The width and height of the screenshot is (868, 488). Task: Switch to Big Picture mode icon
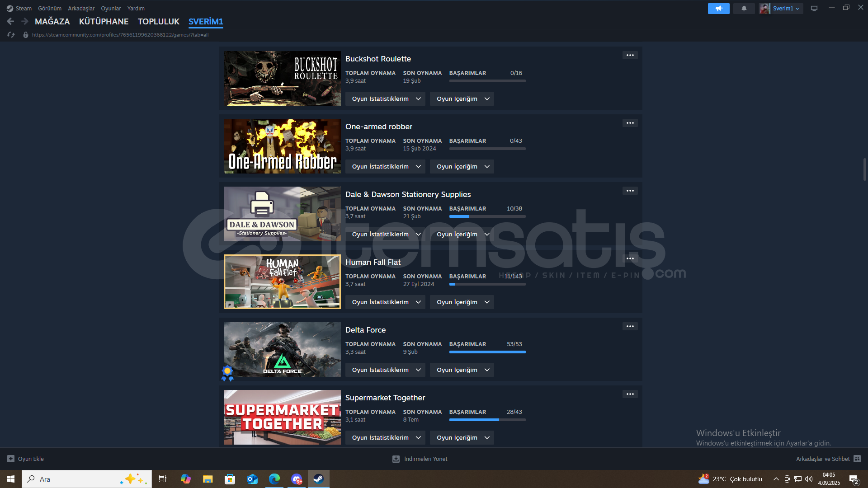[x=814, y=9]
